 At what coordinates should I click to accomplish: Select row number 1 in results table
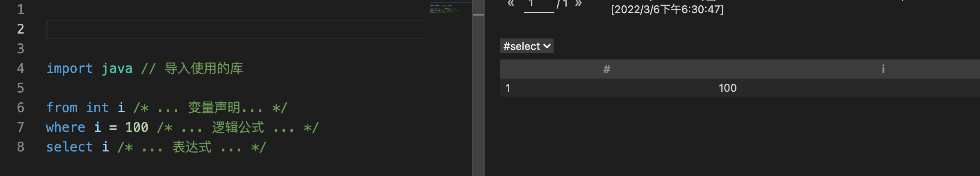click(508, 88)
